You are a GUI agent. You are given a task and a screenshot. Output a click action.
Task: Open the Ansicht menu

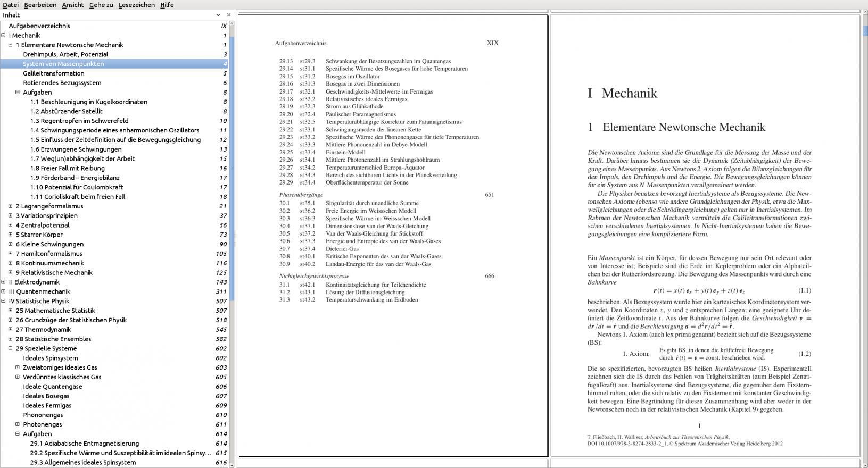coord(73,5)
